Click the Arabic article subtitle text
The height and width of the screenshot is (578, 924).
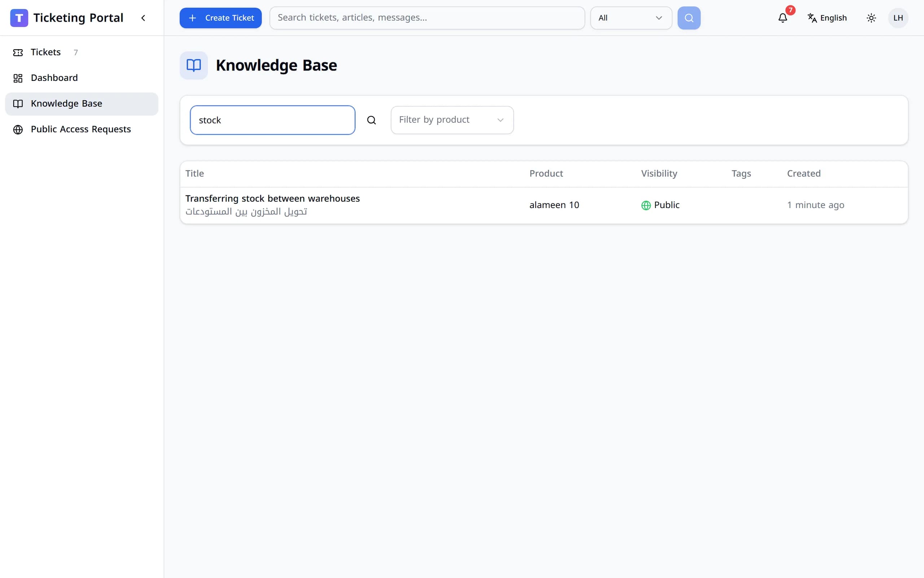[246, 211]
